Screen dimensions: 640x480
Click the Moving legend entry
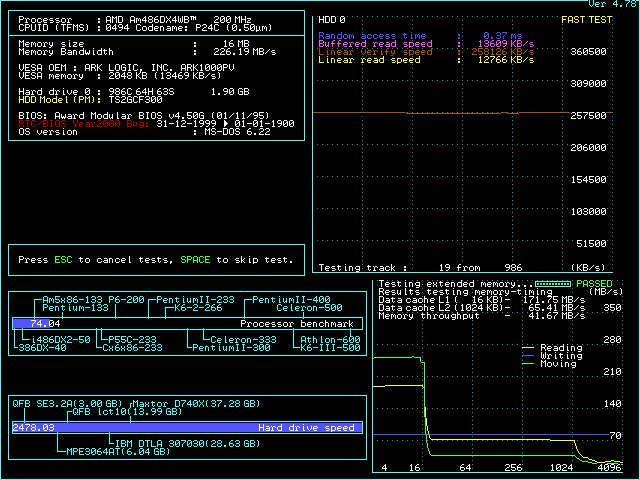[549, 364]
